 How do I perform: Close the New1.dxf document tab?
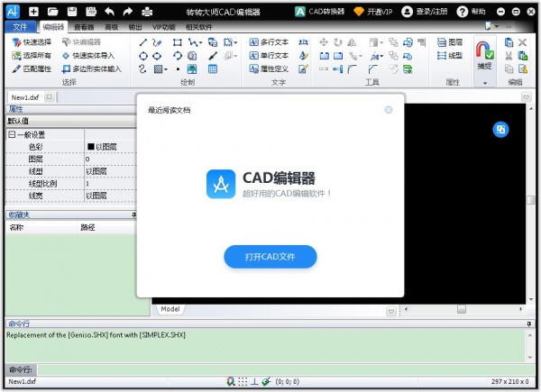49,97
